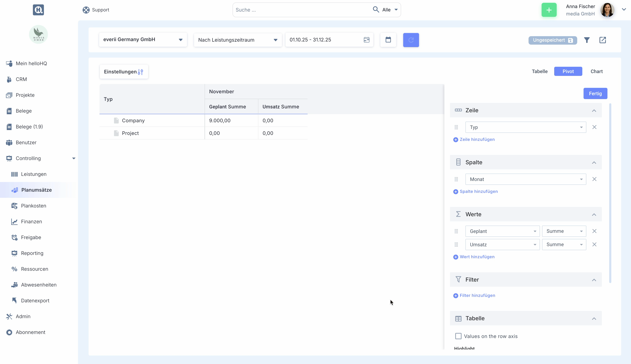631x364 pixels.
Task: Open Plankosten in the sidebar
Action: pyautogui.click(x=34, y=206)
